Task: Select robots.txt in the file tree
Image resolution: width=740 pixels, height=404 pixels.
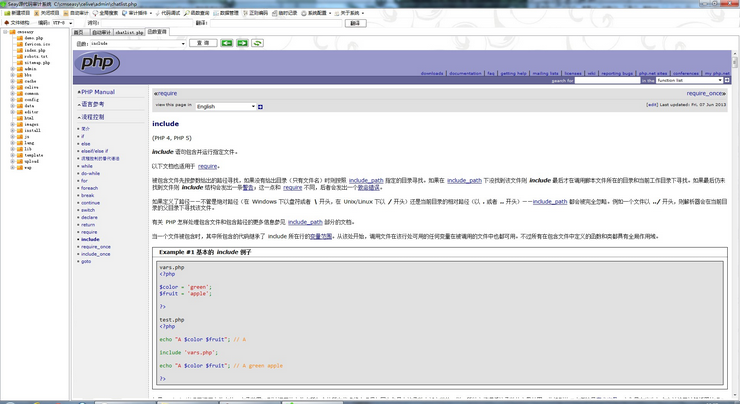Action: click(36, 56)
